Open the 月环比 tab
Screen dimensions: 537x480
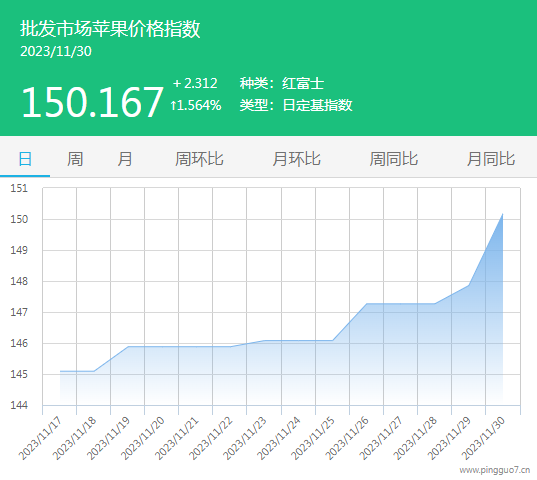pyautogui.click(x=296, y=159)
